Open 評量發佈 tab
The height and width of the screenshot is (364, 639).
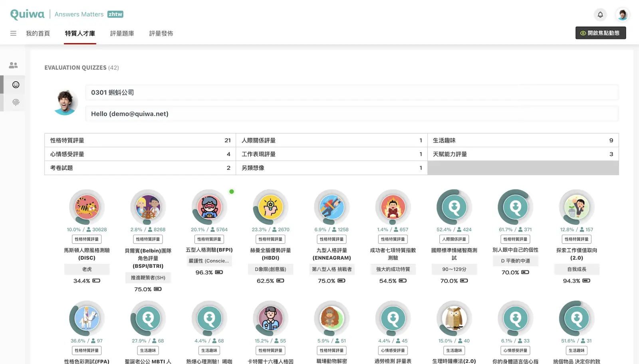click(161, 34)
